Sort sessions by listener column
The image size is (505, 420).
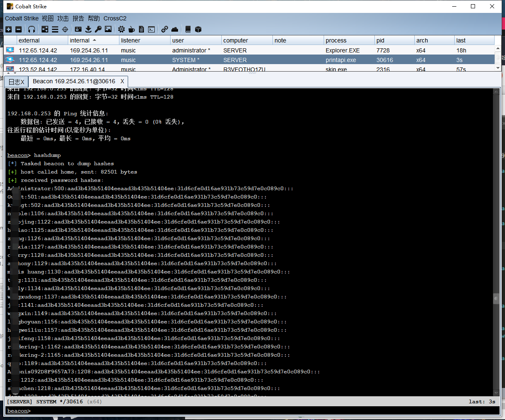(145, 40)
